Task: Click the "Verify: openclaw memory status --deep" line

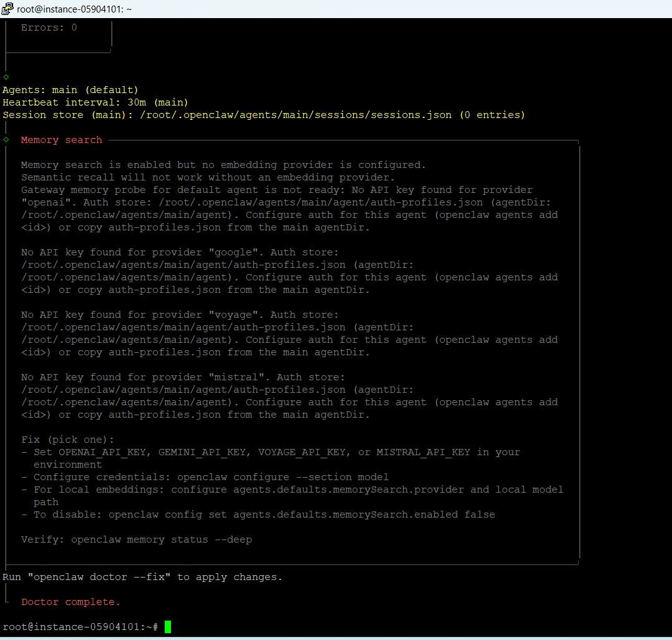Action: tap(136, 539)
